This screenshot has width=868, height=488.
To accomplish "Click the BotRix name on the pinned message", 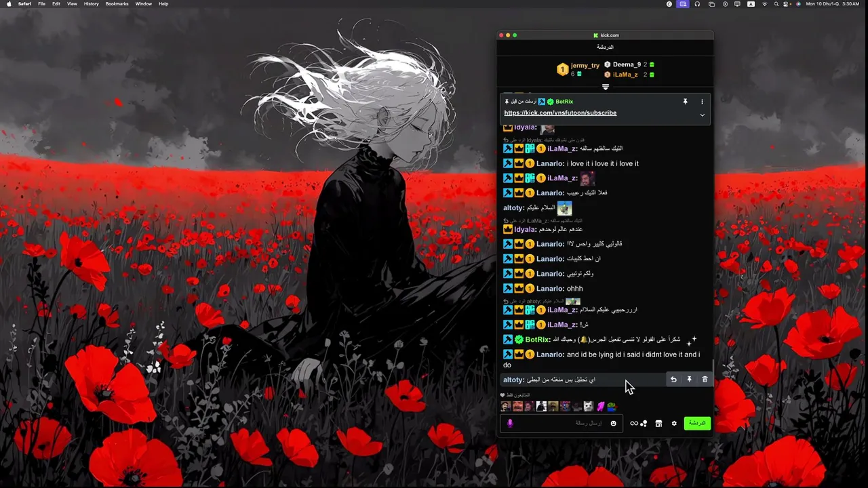I will (x=564, y=102).
